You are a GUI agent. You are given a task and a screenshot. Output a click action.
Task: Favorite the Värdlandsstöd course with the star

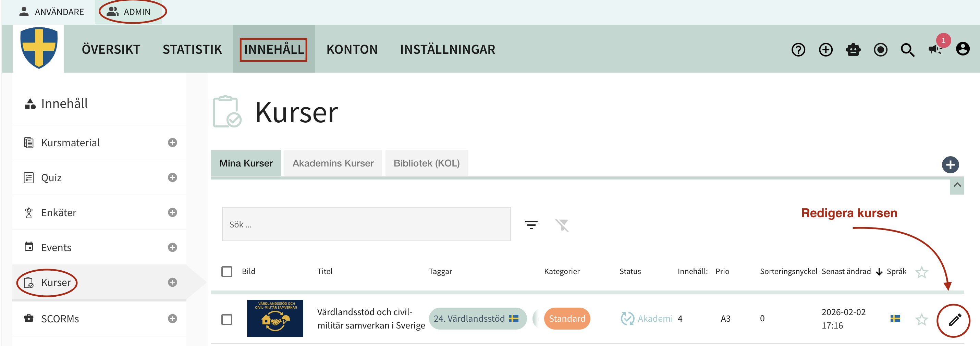tap(922, 319)
